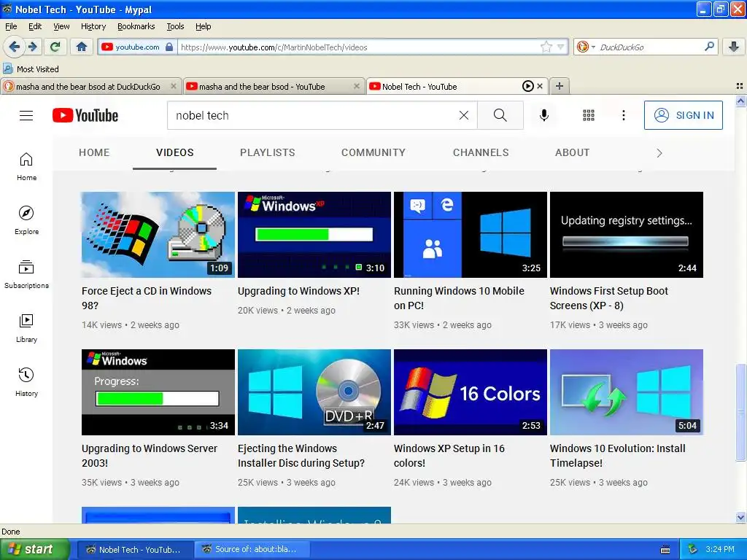Open the Bookmarks menu
This screenshot has width=747, height=560.
click(136, 26)
